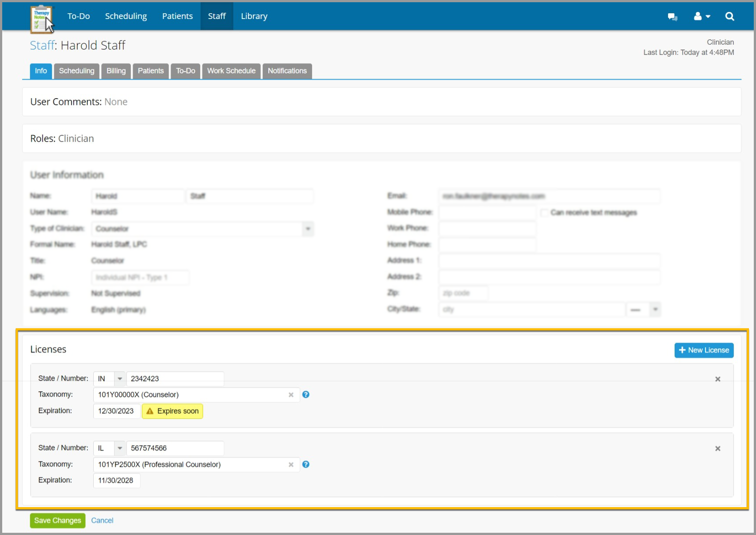Click the help icon beside the IN taxonomy
This screenshot has width=756, height=535.
click(x=305, y=394)
